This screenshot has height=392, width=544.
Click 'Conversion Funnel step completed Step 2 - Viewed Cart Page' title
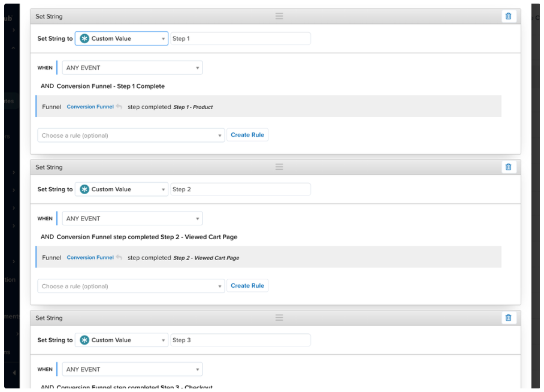click(147, 237)
